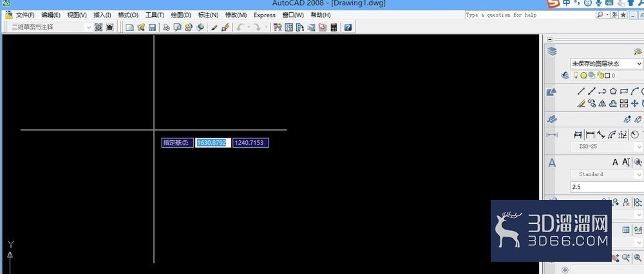Open the 窗口(W) menu
The width and height of the screenshot is (644, 274).
tap(293, 15)
